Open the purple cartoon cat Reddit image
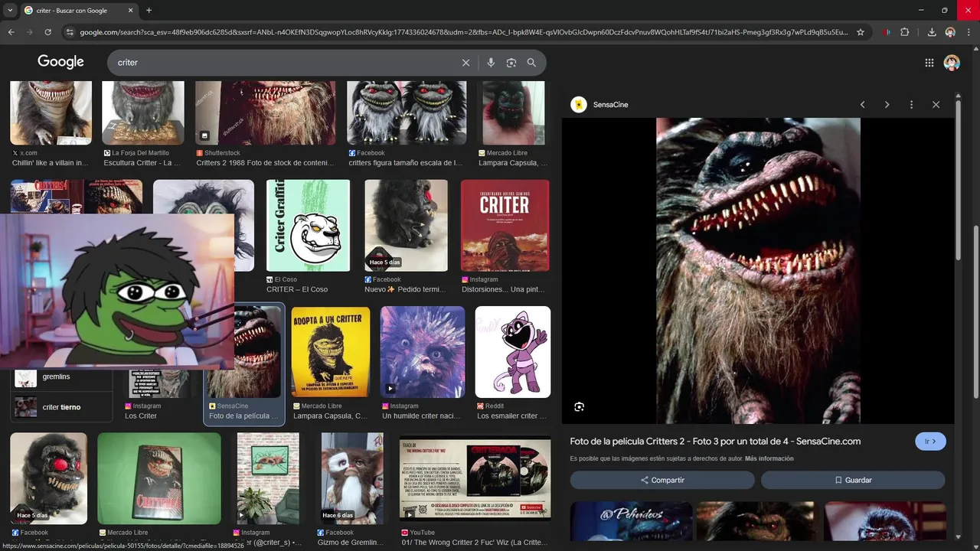This screenshot has width=980, height=551. pyautogui.click(x=513, y=352)
